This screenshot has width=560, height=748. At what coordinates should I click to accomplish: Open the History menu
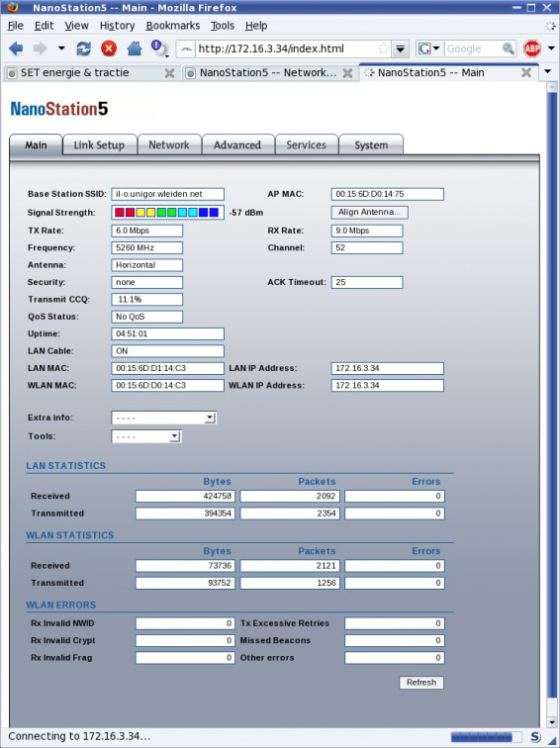pyautogui.click(x=118, y=26)
